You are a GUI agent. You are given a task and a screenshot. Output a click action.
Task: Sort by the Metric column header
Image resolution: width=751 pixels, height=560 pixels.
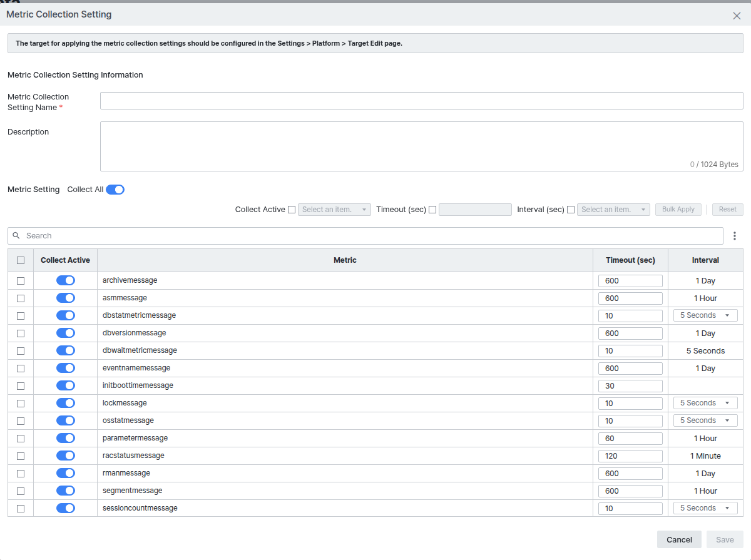[345, 260]
